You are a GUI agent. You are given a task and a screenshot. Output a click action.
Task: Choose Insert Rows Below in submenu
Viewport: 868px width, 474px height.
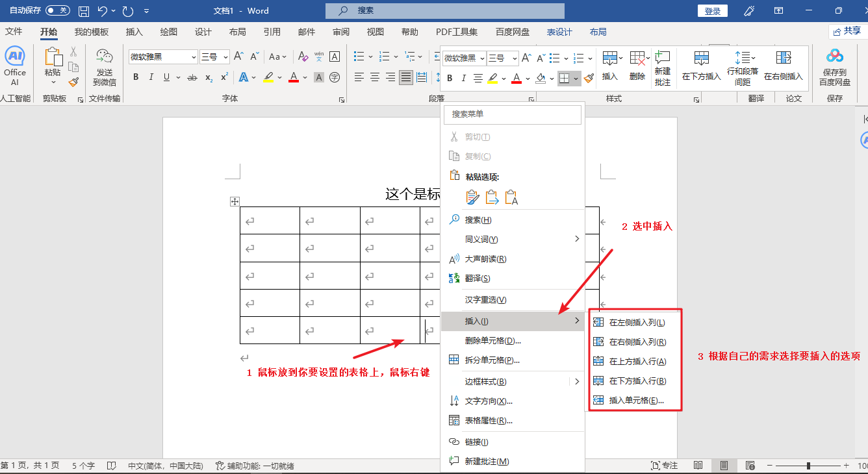point(635,380)
